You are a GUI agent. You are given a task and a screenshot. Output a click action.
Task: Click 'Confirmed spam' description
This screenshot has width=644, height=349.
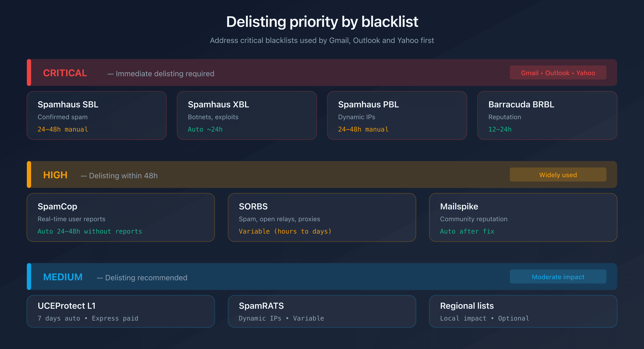pos(62,117)
